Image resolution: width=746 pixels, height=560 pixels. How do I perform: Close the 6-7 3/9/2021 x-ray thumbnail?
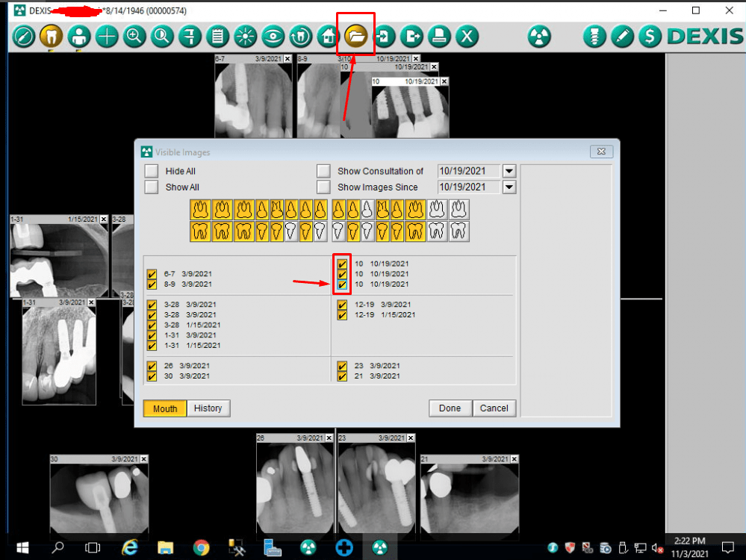[287, 58]
